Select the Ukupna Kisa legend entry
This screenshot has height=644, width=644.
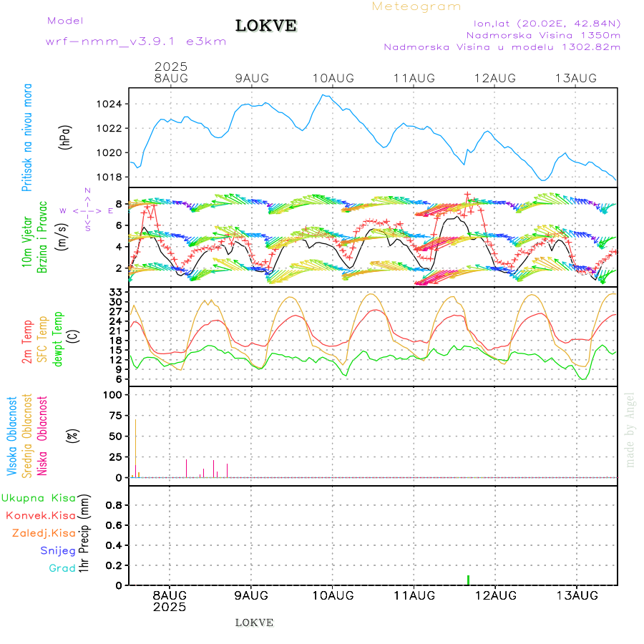tap(39, 497)
